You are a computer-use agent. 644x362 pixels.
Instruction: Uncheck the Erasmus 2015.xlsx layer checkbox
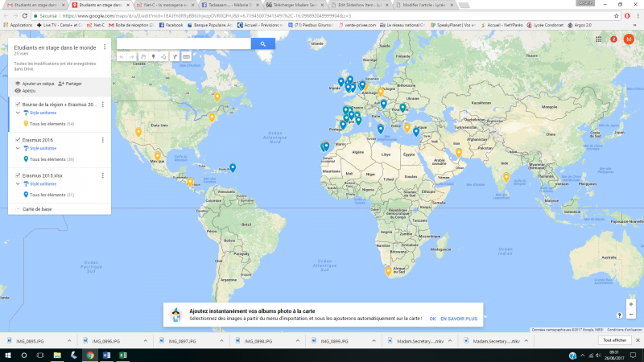(18, 175)
